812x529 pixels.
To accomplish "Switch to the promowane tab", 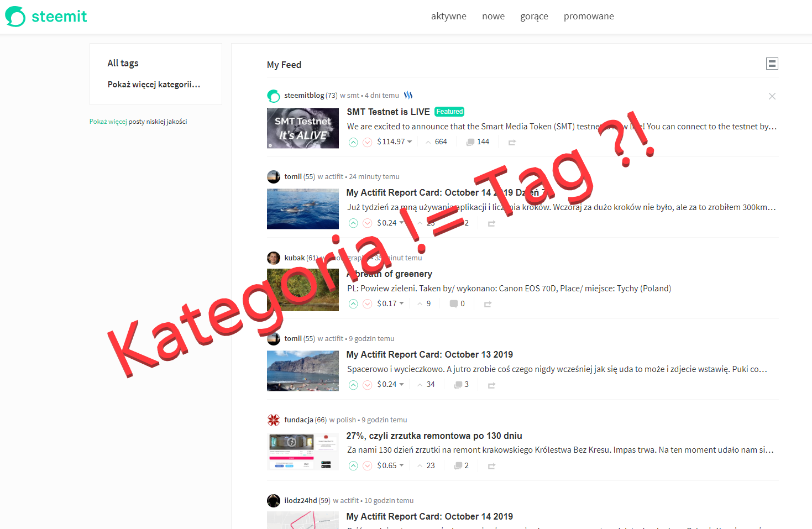I will (589, 17).
